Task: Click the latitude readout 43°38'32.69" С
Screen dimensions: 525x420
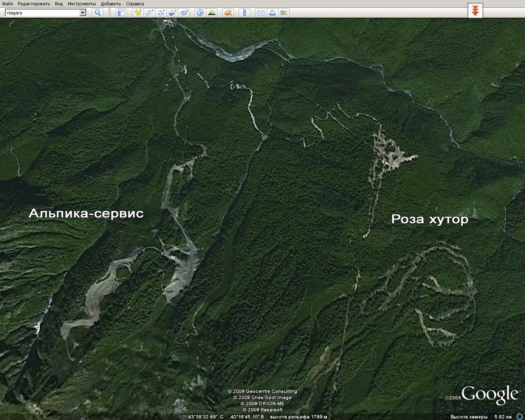Action: click(206, 417)
